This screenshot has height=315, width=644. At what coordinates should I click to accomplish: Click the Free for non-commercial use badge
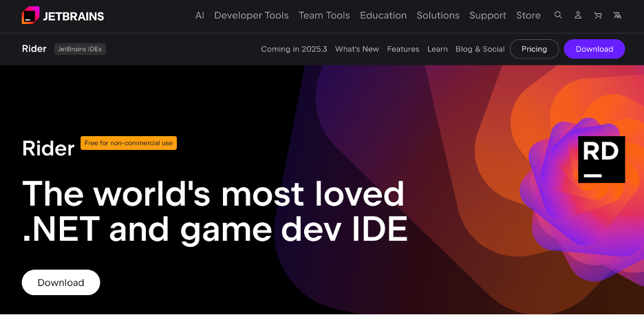pyautogui.click(x=129, y=143)
